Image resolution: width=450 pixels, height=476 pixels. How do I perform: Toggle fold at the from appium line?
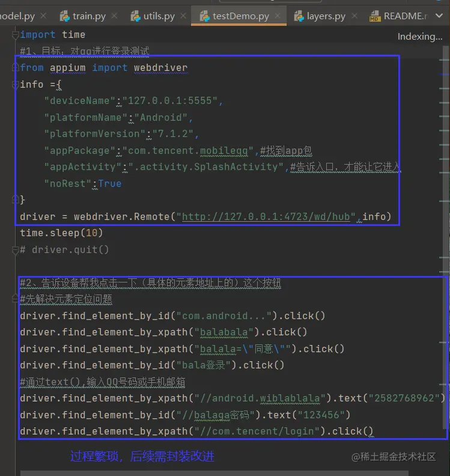tap(15, 67)
